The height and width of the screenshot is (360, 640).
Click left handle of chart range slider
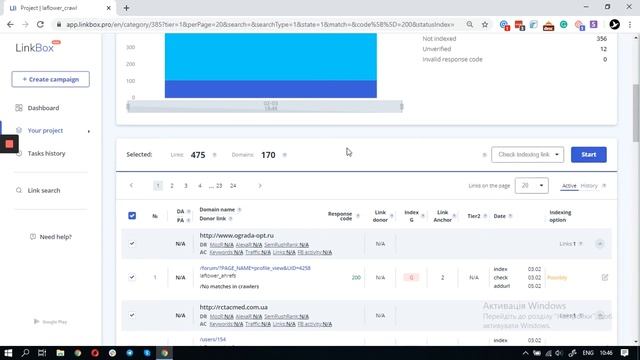[128, 107]
